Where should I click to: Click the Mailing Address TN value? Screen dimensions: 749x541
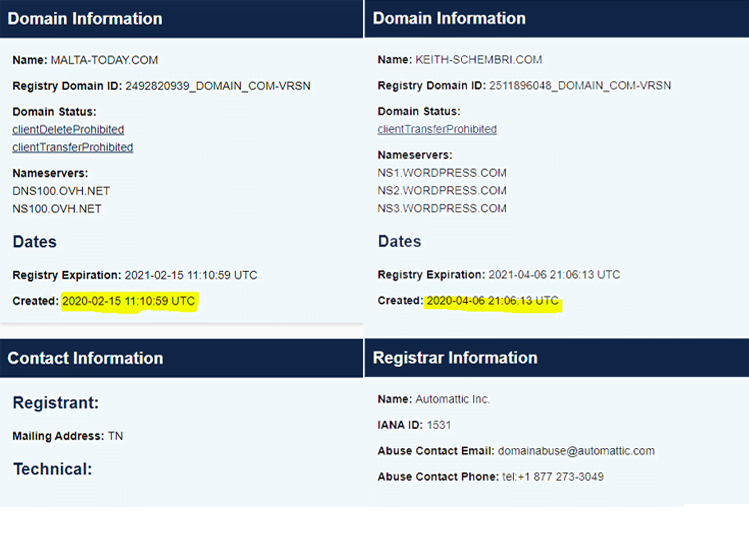pyautogui.click(x=116, y=437)
